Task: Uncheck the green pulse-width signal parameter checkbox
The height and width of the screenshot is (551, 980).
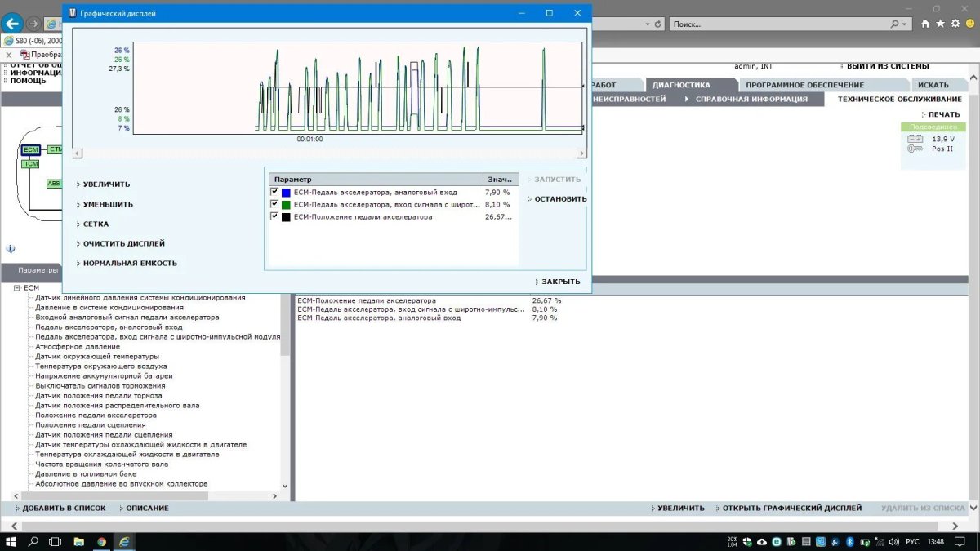Action: 274,205
